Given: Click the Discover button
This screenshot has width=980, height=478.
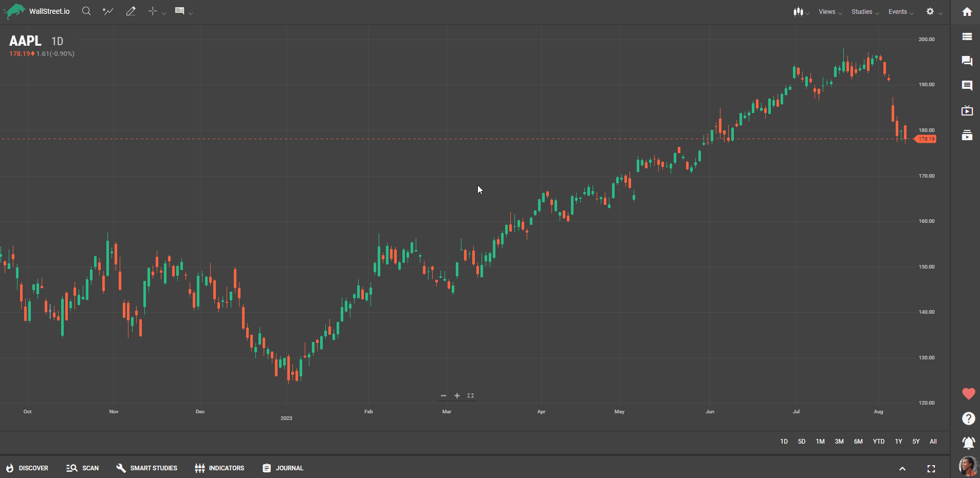Looking at the screenshot, I should click(x=27, y=468).
